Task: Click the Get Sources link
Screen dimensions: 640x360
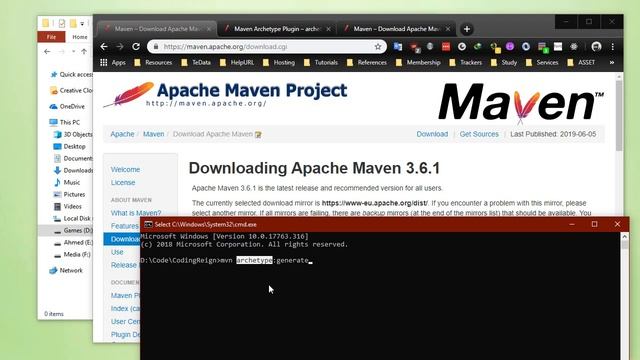Action: coord(479,134)
